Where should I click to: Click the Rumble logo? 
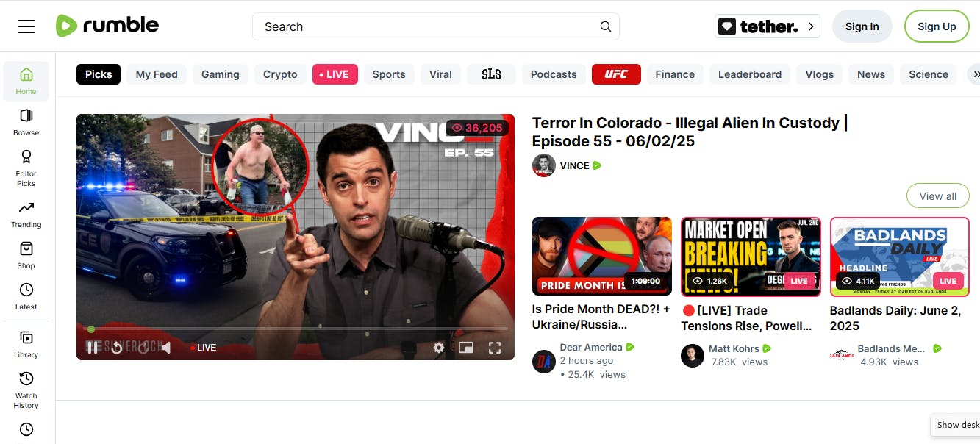click(x=107, y=26)
